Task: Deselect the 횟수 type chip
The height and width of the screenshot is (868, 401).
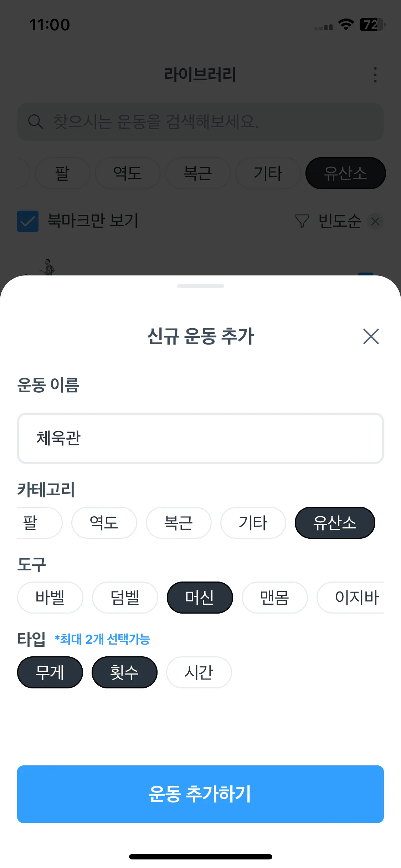Action: pyautogui.click(x=124, y=672)
